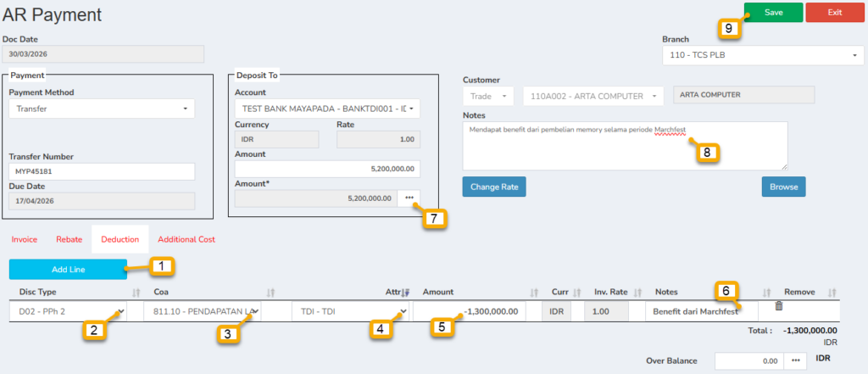
Task: Click the trash icon to remove the deduction line
Action: 779,305
